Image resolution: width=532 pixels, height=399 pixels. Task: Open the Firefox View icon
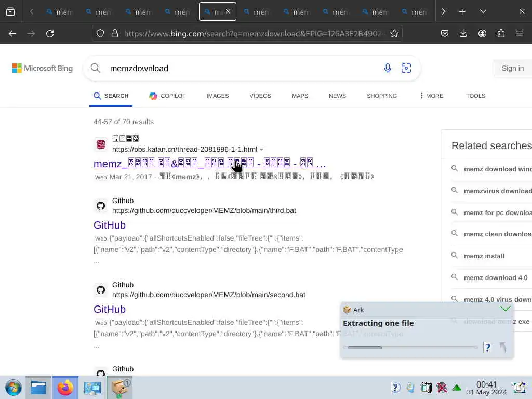tap(10, 11)
